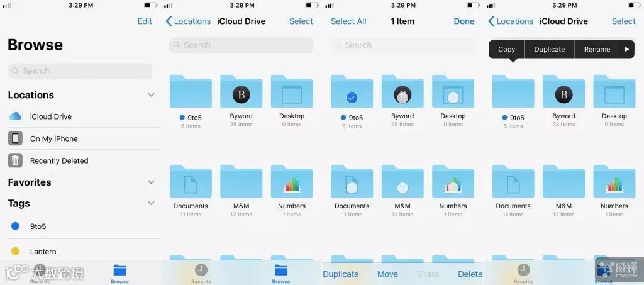Check the M&M folder selection circle
The image size is (644, 285).
coord(402,188)
